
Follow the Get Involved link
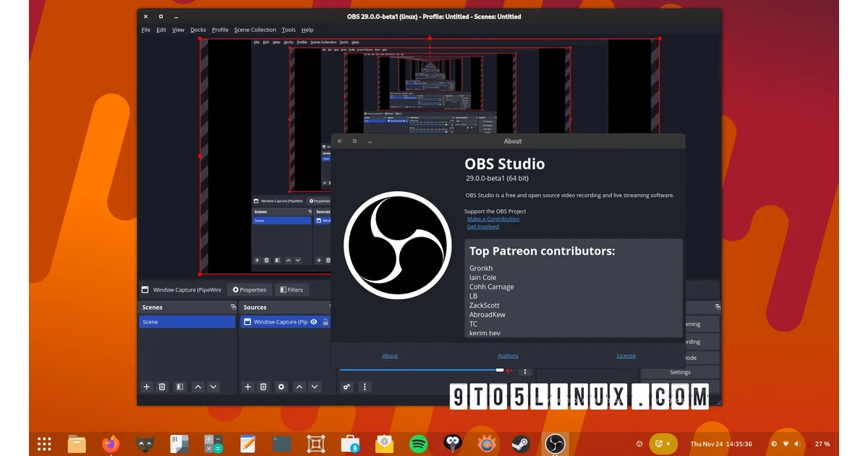click(x=483, y=227)
